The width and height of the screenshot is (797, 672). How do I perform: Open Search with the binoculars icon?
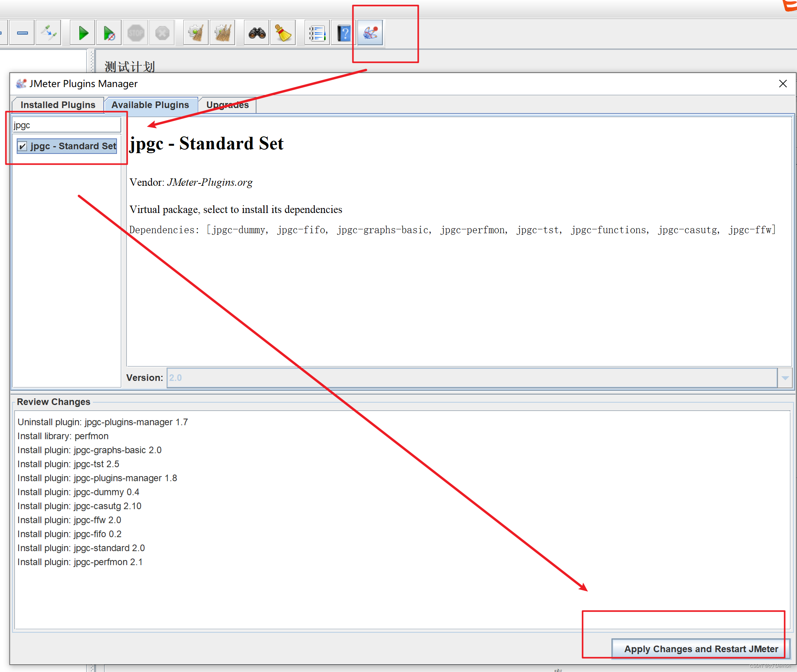pos(257,33)
